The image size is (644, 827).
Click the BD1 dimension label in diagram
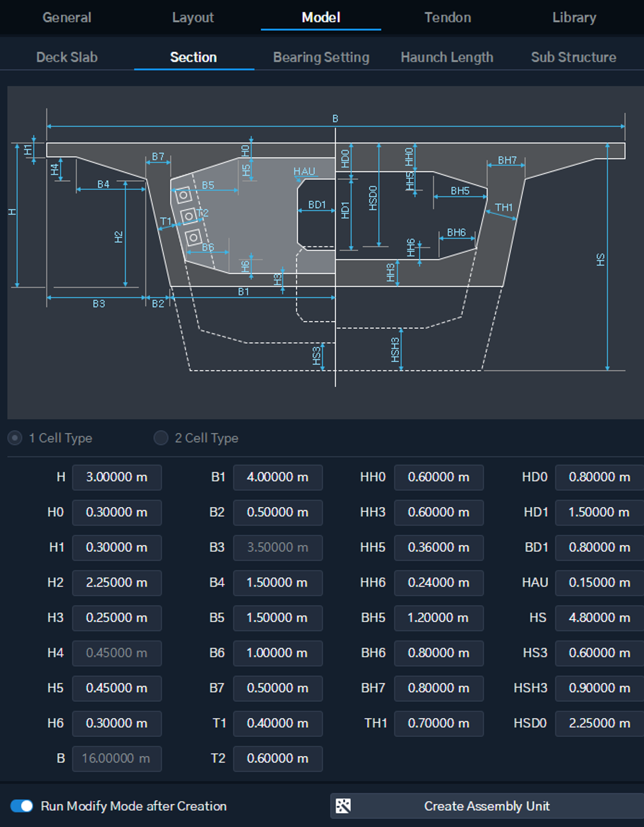[317, 205]
